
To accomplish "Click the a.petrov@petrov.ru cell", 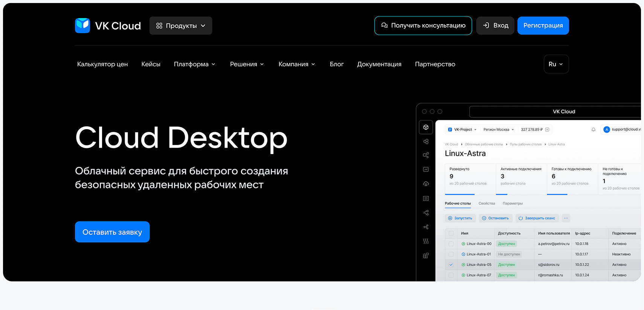I will click(x=554, y=244).
